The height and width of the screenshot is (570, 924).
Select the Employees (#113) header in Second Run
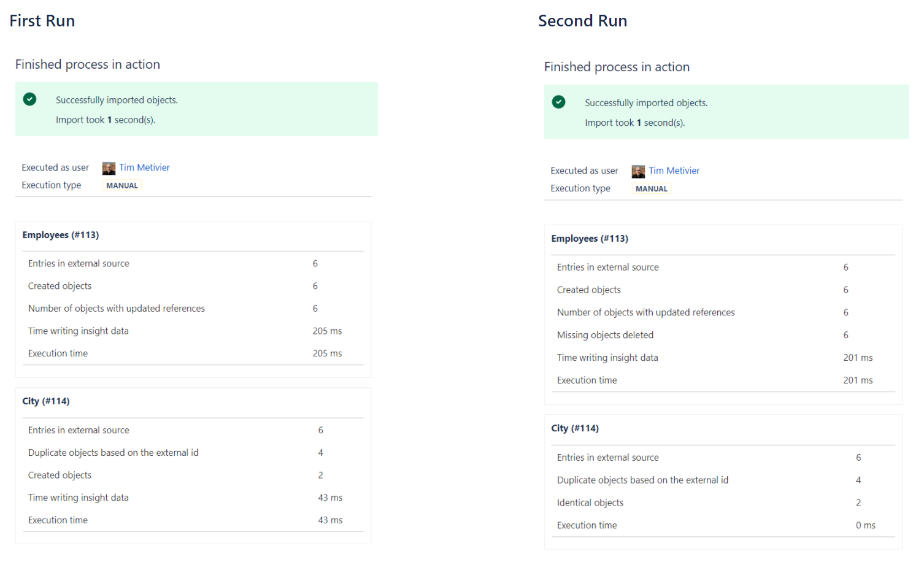590,239
